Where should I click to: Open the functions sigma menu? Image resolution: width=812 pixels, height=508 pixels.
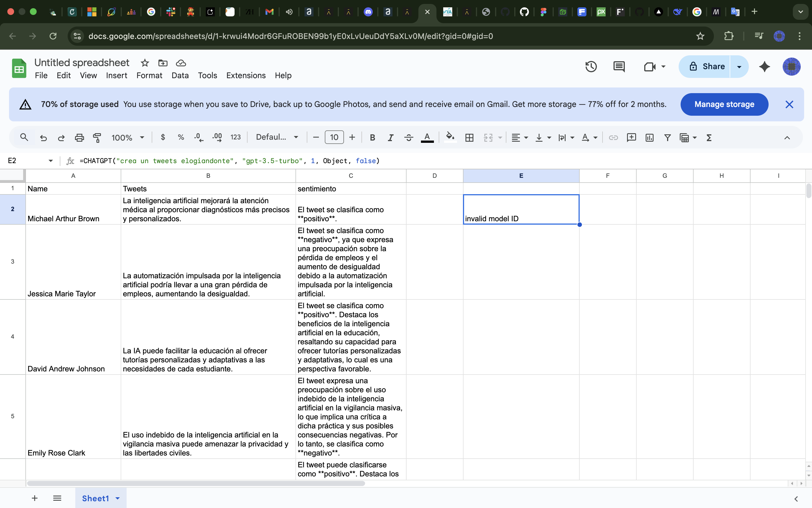coord(709,137)
